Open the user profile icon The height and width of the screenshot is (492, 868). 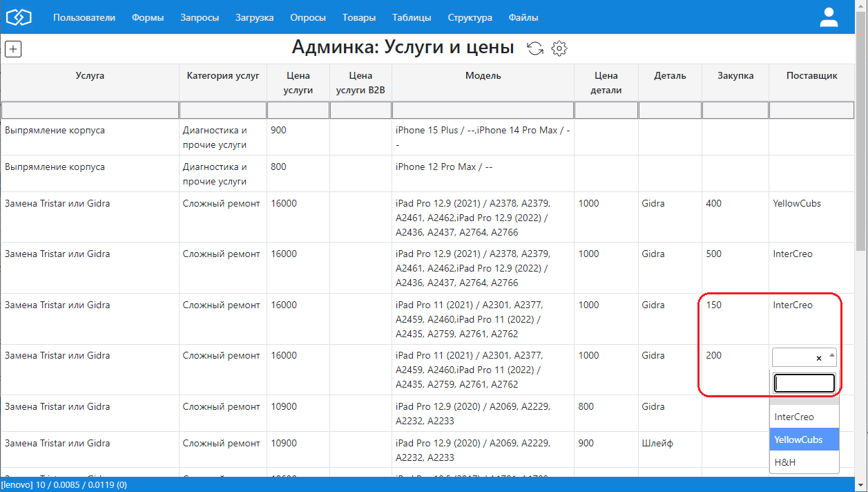(x=829, y=17)
